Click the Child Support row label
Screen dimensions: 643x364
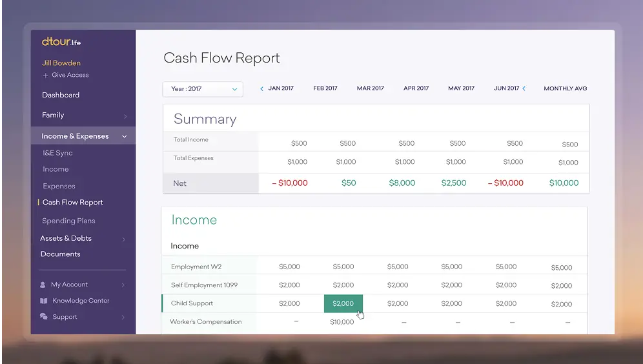192,303
